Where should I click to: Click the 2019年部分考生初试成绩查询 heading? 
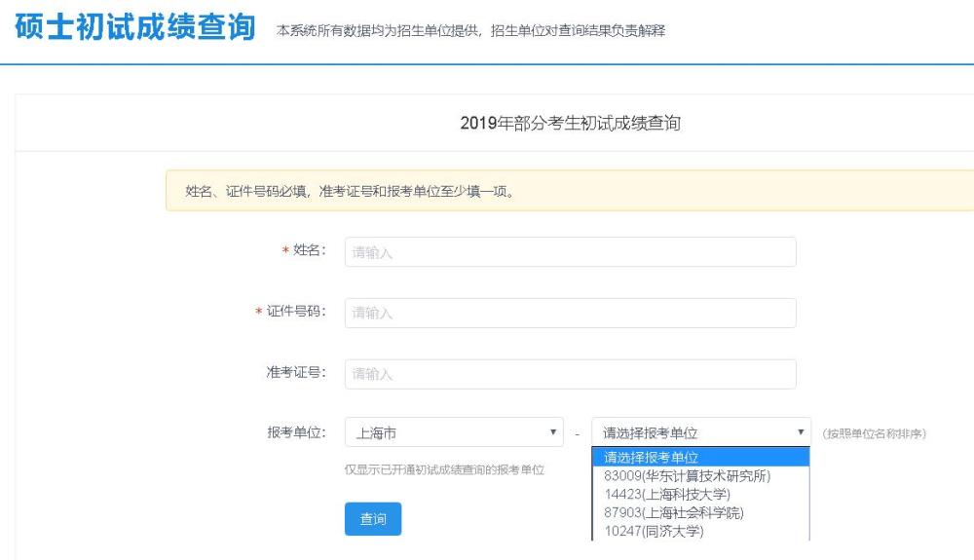(x=570, y=123)
